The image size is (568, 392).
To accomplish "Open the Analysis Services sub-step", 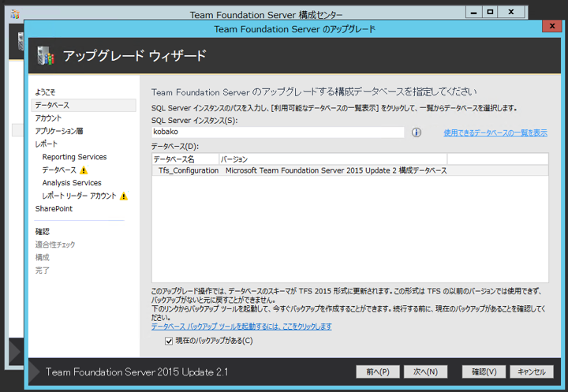I will 72,183.
